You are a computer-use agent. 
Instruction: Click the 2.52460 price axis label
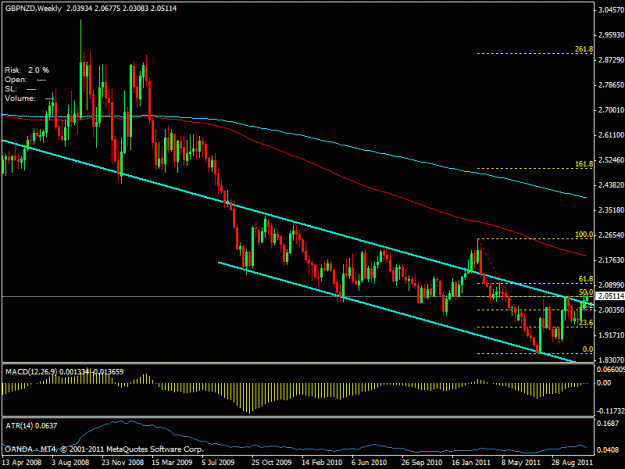click(611, 160)
